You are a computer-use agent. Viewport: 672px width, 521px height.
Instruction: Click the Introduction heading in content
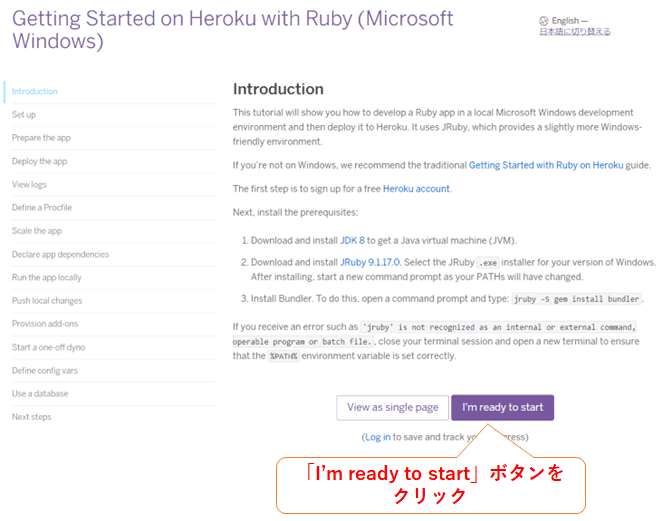(x=278, y=89)
